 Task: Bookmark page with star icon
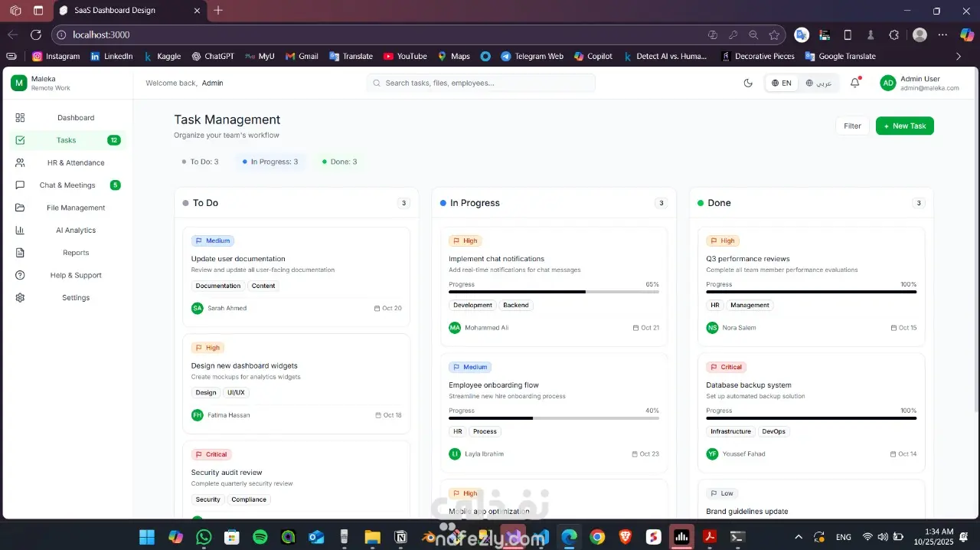774,34
